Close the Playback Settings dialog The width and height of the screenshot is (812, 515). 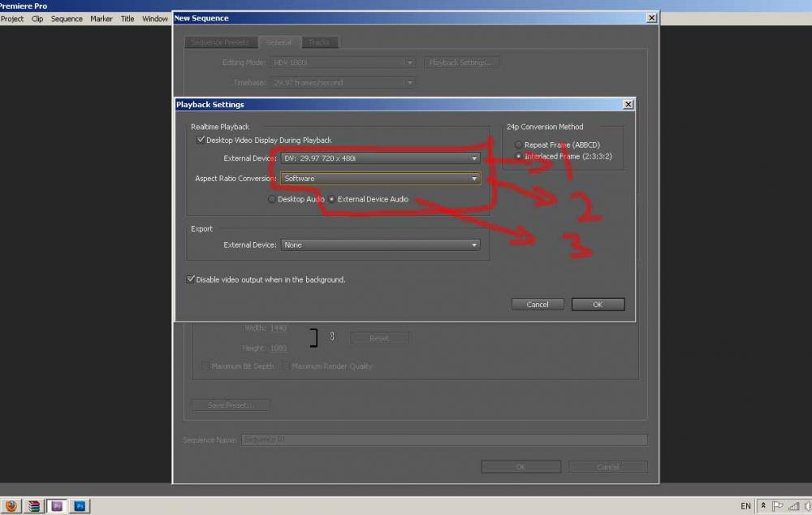point(628,104)
